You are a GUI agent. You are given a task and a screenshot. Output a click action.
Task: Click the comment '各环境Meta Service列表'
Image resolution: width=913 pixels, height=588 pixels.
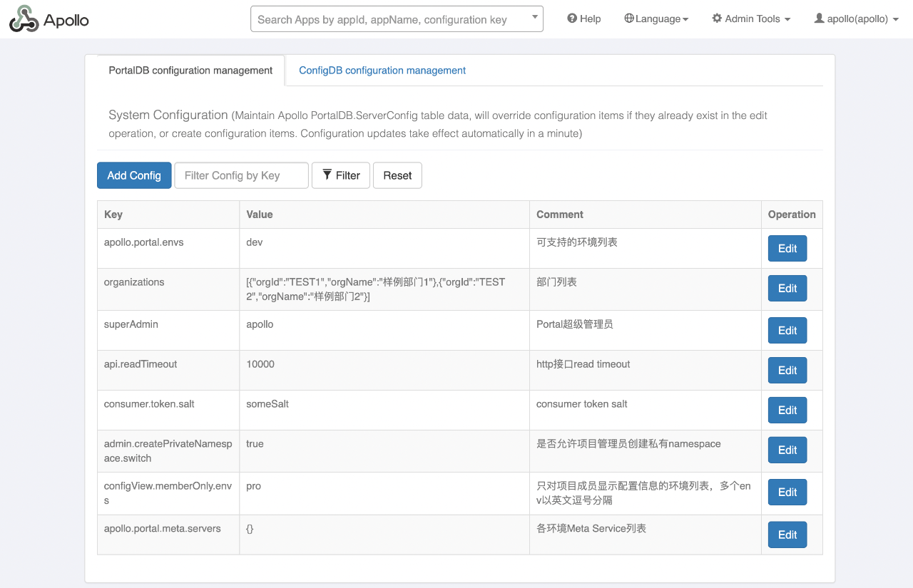tap(591, 529)
